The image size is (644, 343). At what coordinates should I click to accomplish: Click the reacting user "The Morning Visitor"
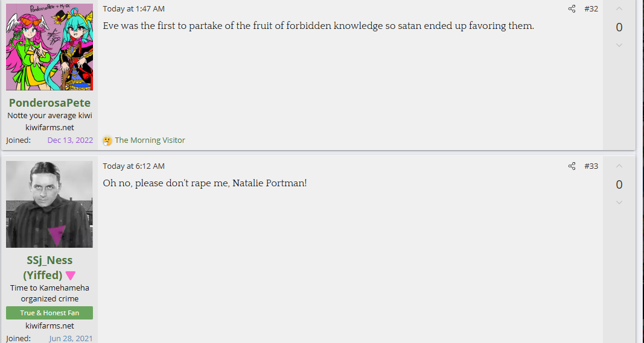(150, 140)
